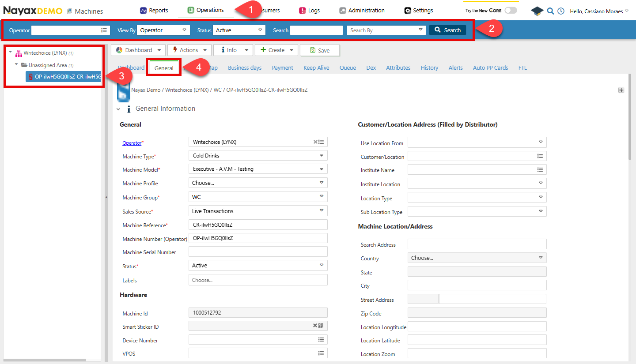The width and height of the screenshot is (636, 364).
Task: Click into the Machine Serial Number field
Action: coord(258,251)
